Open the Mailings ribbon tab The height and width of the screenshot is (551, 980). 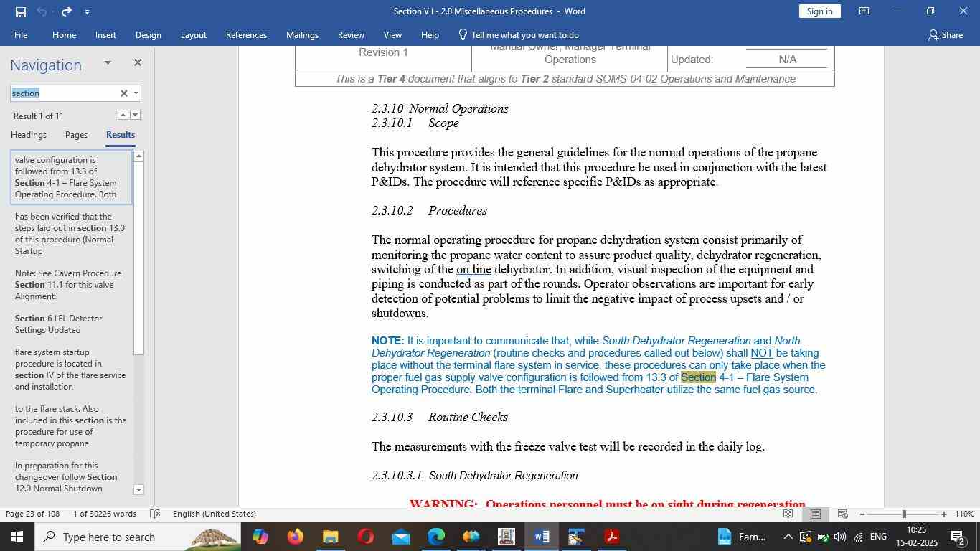tap(302, 34)
